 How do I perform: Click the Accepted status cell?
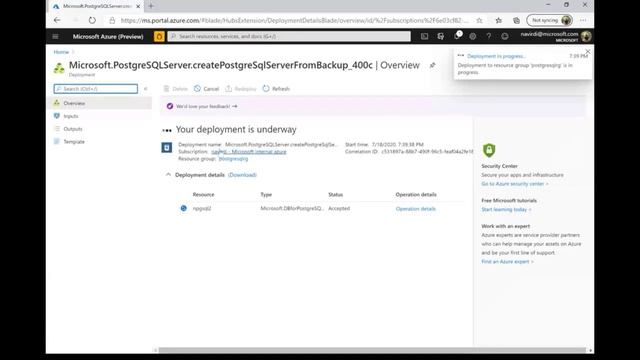(x=339, y=208)
